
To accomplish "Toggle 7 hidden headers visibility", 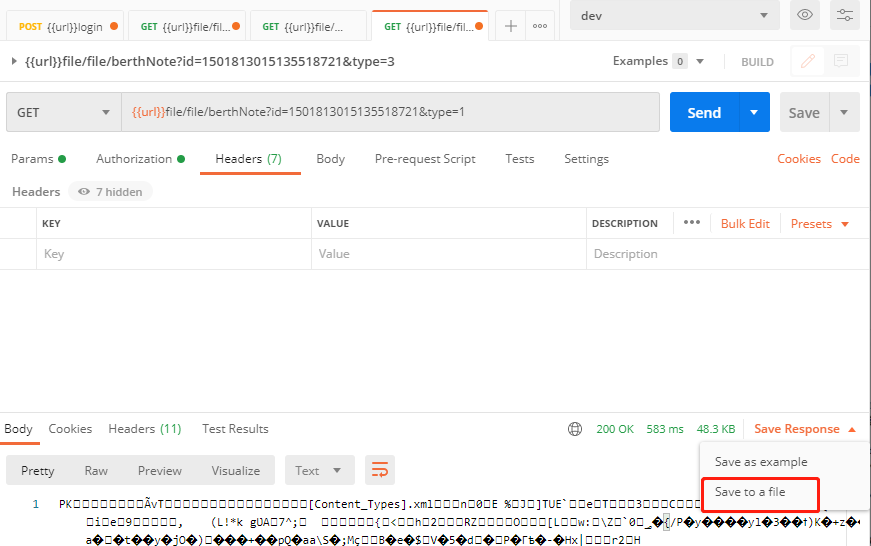I will tap(111, 192).
